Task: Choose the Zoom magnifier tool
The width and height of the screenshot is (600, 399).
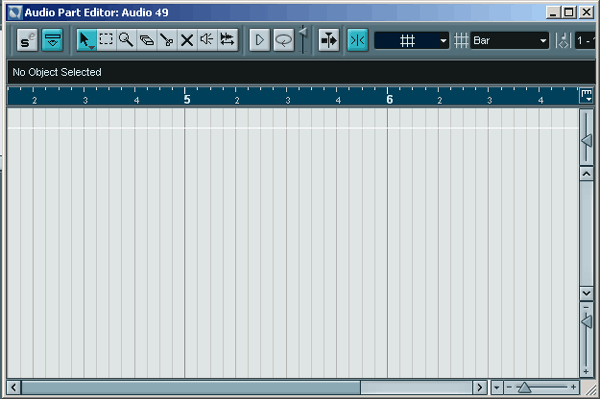Action: pyautogui.click(x=126, y=40)
